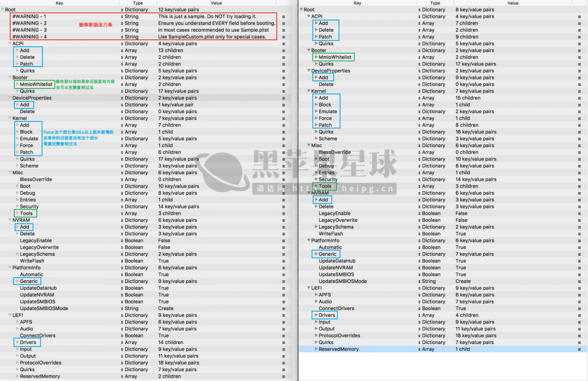Screen dimensions: 588x381
Task: Click the True value of right pane Automatic
Action: click(461, 248)
